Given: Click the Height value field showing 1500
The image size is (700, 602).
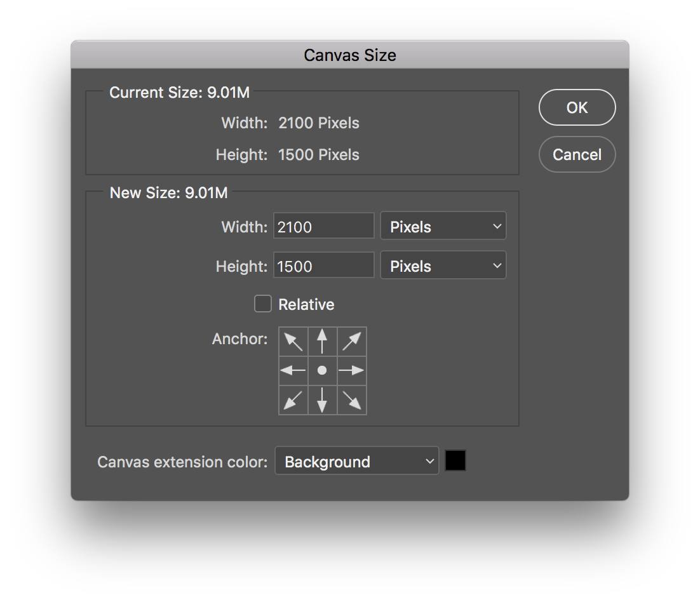Looking at the screenshot, I should (x=323, y=265).
